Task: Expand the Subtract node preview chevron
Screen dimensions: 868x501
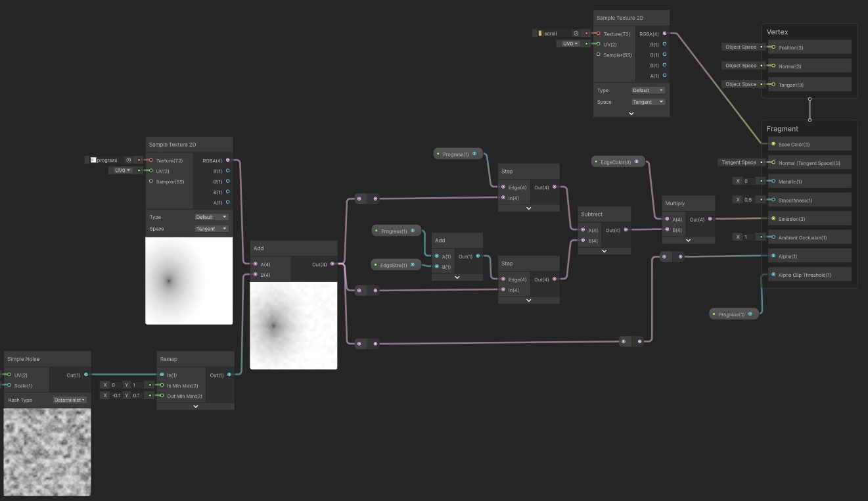Action: [x=604, y=251]
